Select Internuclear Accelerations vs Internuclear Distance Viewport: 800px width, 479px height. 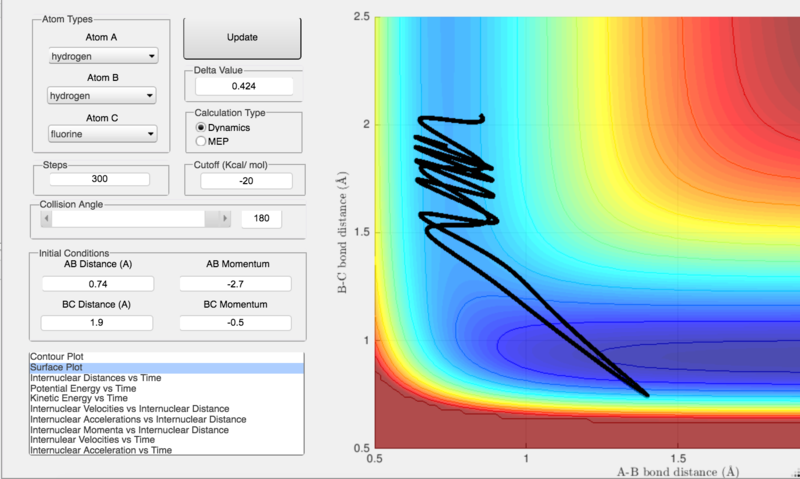click(166, 419)
